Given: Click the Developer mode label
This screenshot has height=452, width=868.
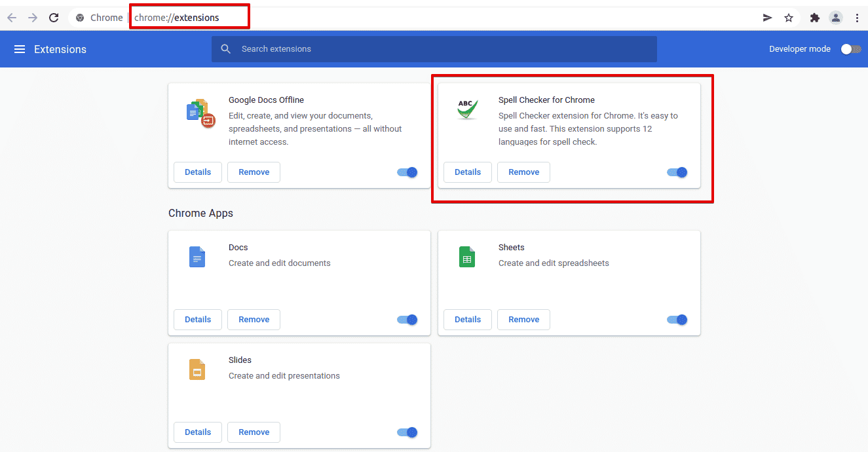Looking at the screenshot, I should pyautogui.click(x=800, y=49).
